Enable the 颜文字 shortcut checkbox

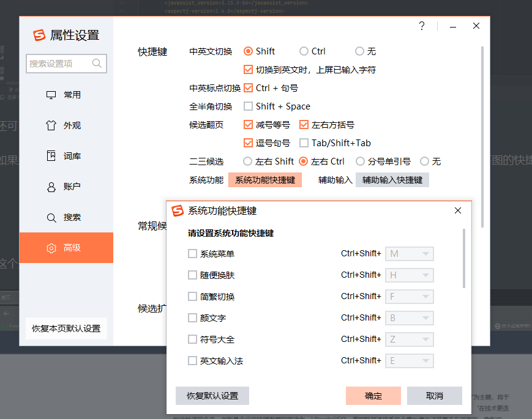click(192, 317)
